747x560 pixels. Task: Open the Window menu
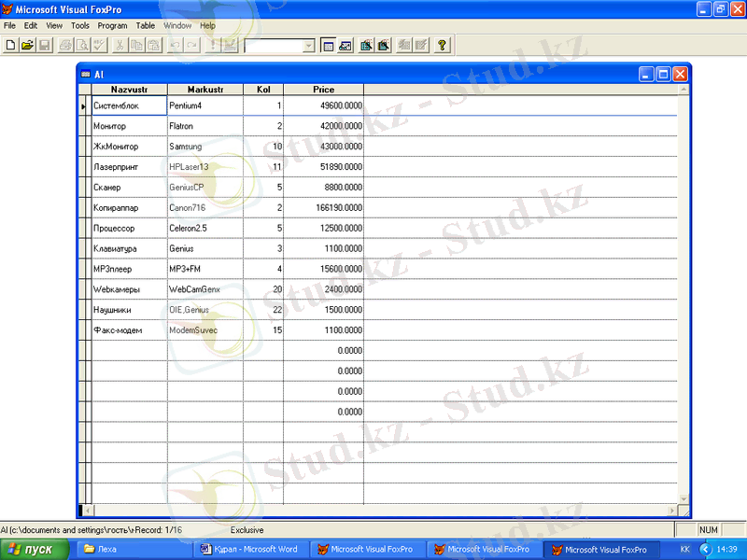coord(177,26)
